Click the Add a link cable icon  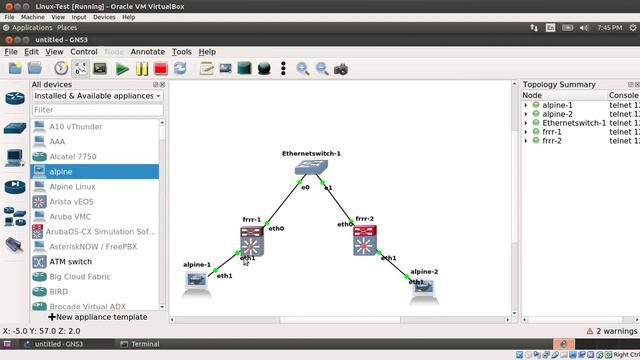click(15, 245)
